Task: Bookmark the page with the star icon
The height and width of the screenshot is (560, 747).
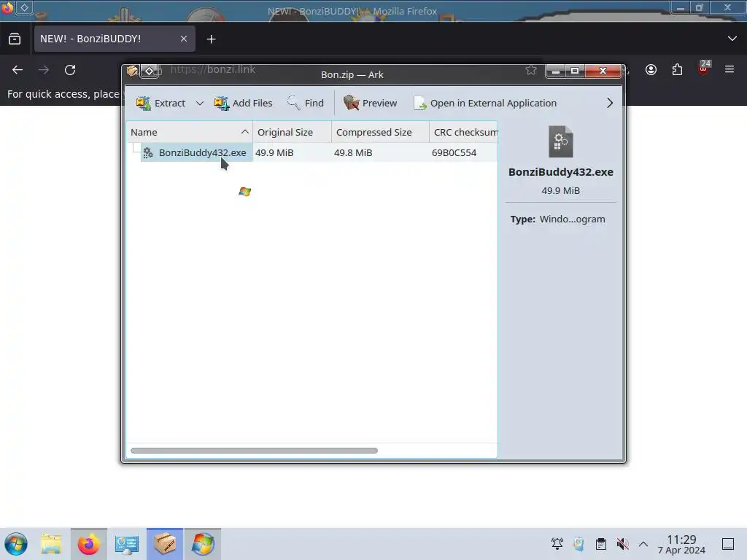Action: (x=531, y=71)
